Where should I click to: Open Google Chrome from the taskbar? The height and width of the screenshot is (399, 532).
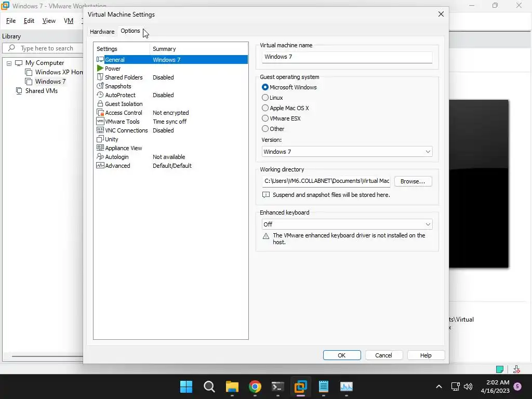click(x=255, y=387)
